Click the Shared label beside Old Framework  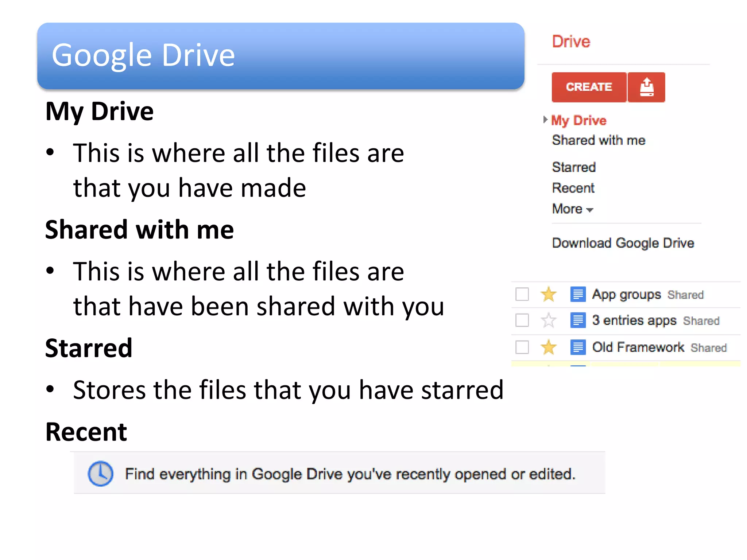pyautogui.click(x=709, y=348)
